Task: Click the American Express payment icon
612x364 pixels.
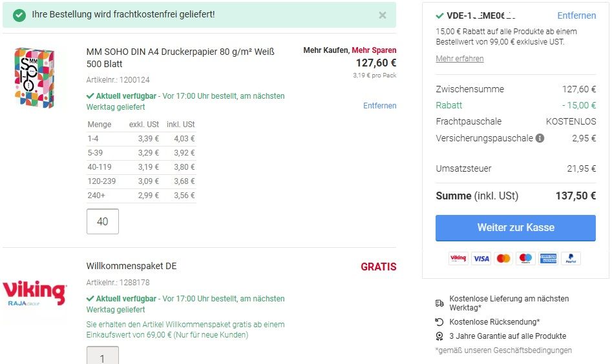Action: point(549,258)
